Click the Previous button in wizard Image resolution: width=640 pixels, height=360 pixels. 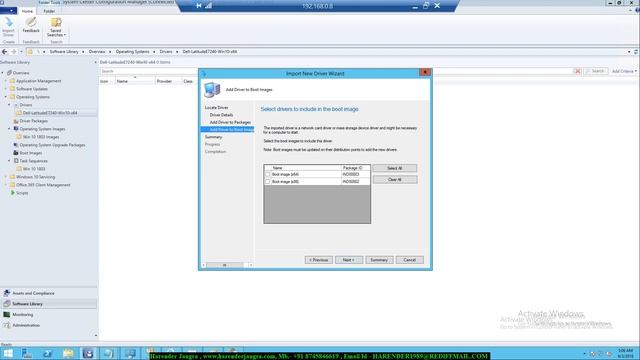pyautogui.click(x=318, y=260)
